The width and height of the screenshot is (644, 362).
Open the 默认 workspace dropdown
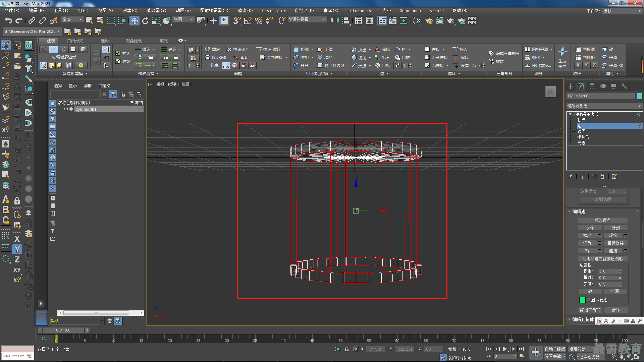[622, 11]
